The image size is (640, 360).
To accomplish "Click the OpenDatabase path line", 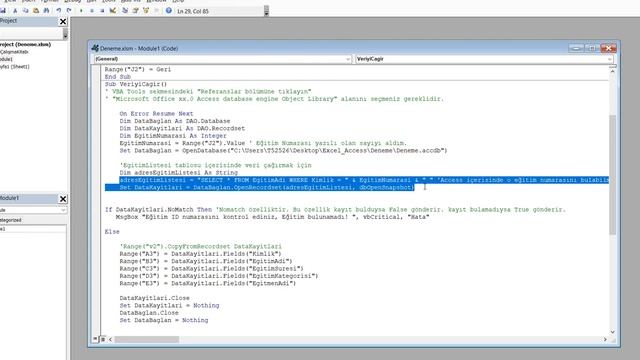I will [x=283, y=150].
